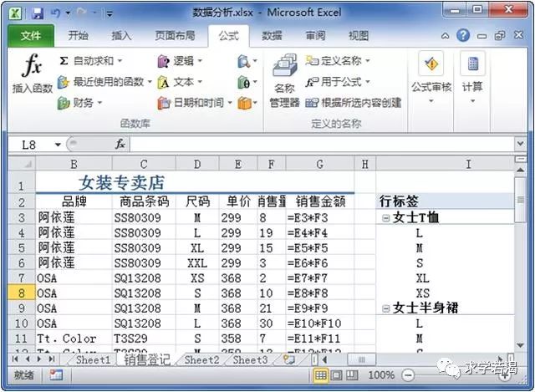The image size is (535, 392).
Task: Switch to Normal view in status bar
Action: point(320,375)
